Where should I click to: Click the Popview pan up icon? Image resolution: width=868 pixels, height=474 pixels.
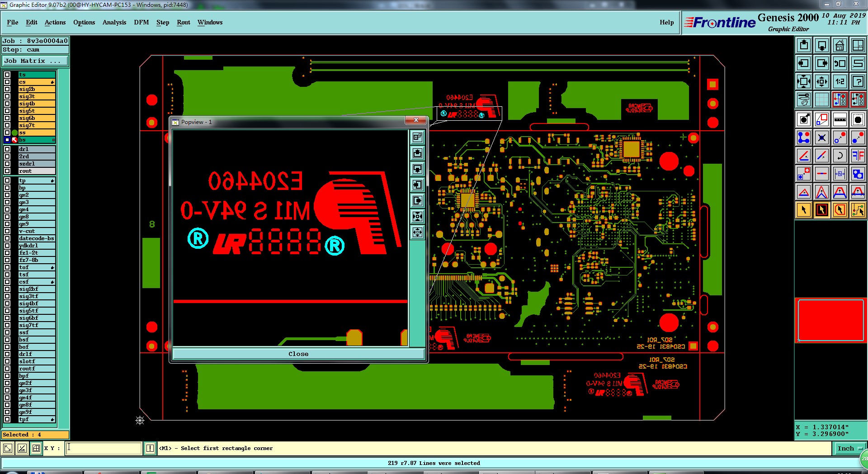(x=417, y=153)
